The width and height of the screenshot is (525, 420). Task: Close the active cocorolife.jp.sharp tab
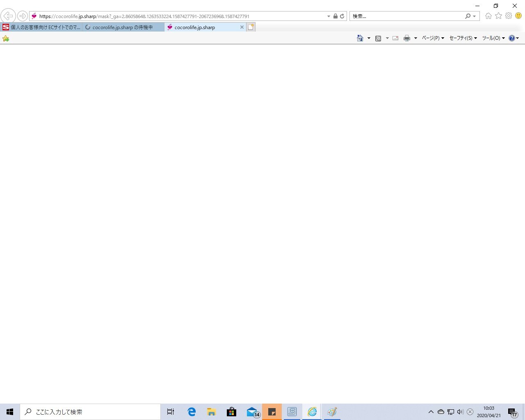click(x=242, y=27)
